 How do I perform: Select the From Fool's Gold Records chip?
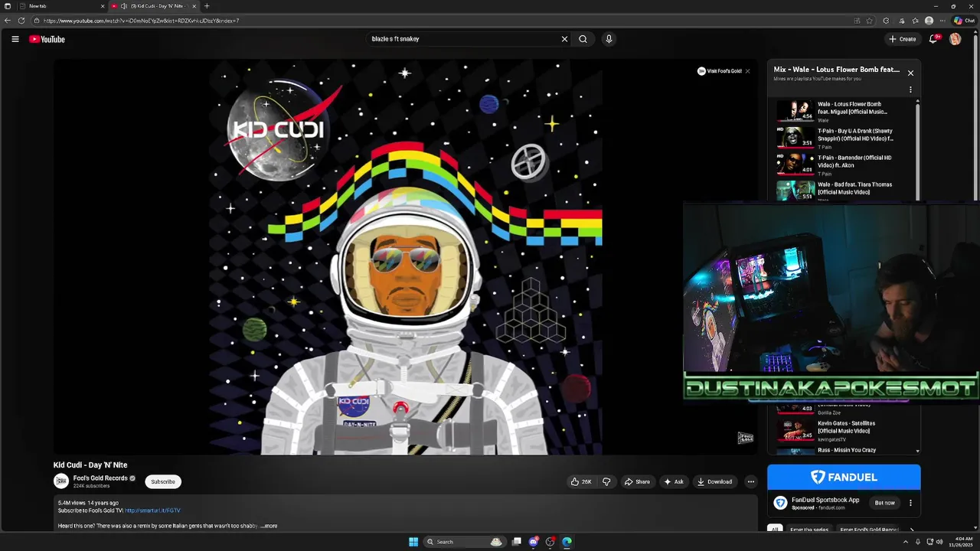pos(869,529)
